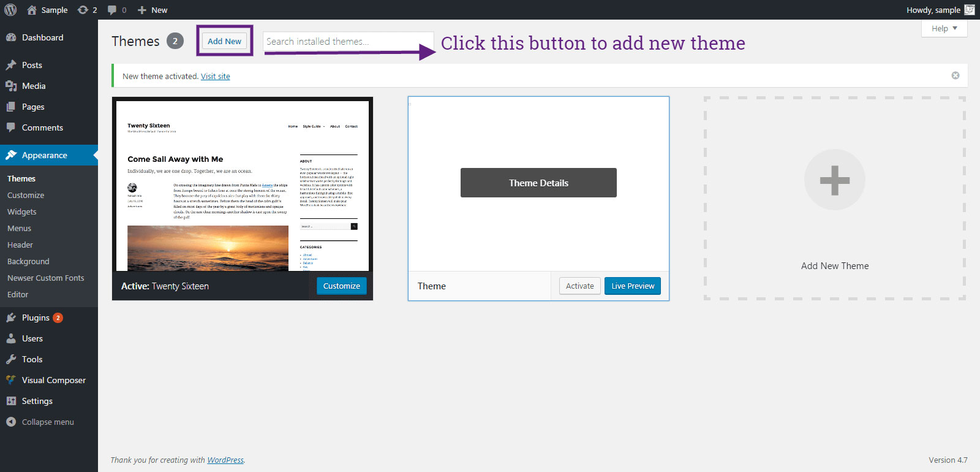Click the blue Live Preview button
The width and height of the screenshot is (980, 472).
pyautogui.click(x=632, y=286)
